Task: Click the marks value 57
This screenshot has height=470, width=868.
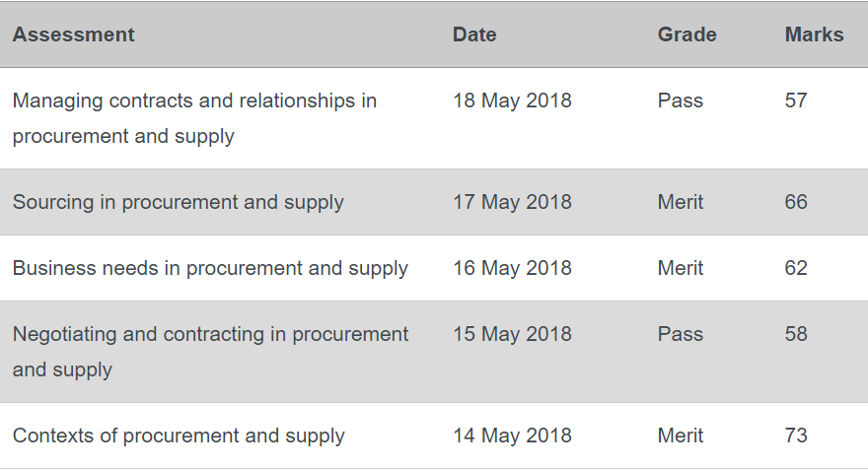Action: point(796,101)
